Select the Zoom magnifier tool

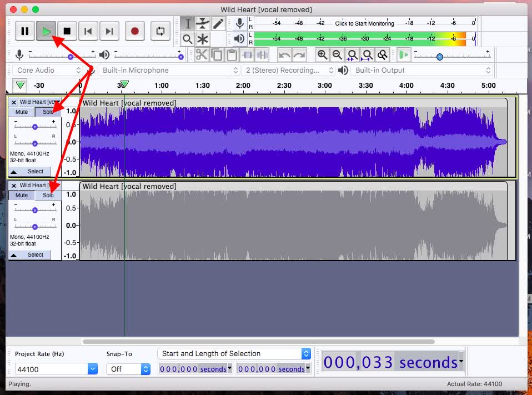click(187, 39)
